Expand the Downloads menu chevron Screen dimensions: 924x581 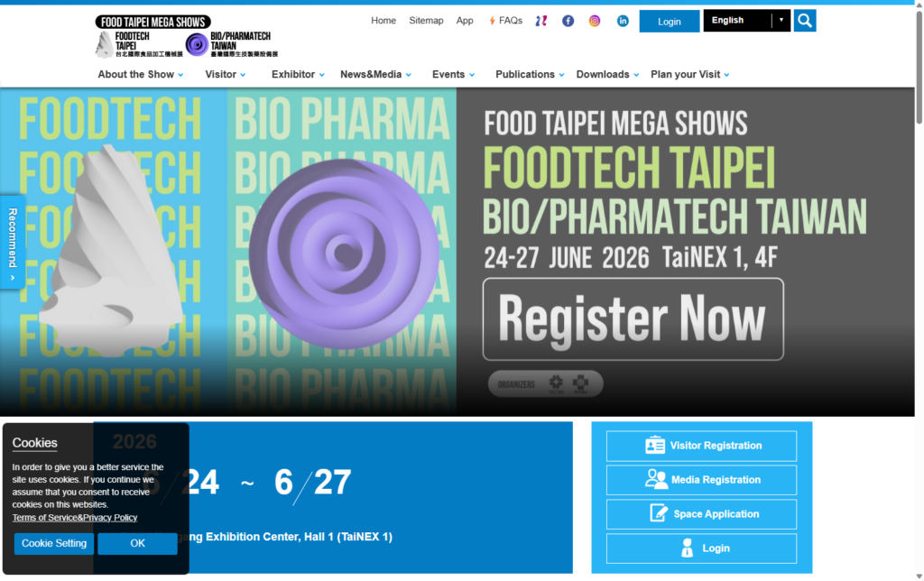pos(637,76)
